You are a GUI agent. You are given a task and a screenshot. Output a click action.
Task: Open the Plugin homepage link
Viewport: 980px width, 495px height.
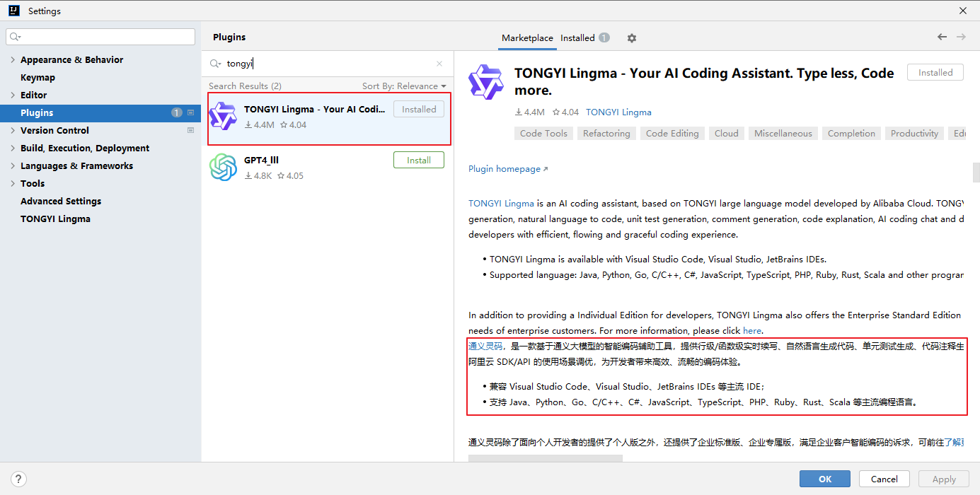508,169
